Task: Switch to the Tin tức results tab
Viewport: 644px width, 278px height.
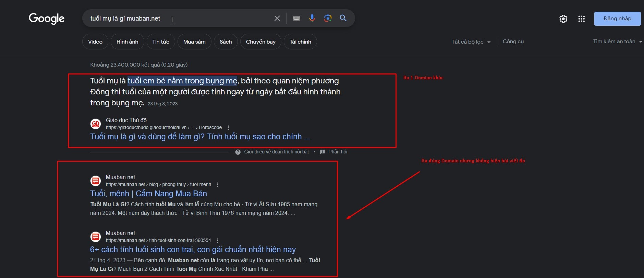Action: pyautogui.click(x=161, y=42)
